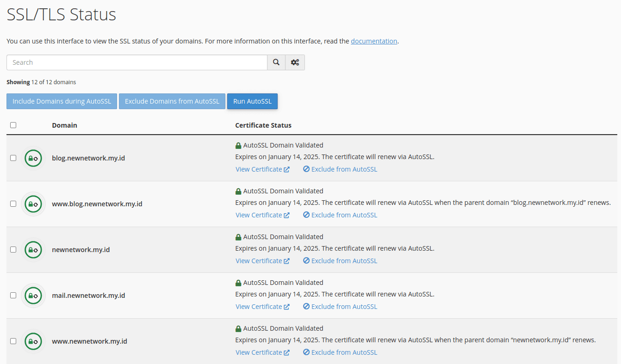This screenshot has height=364, width=621.
Task: Click the SSL status icon beside newnetwork.my.id
Action: tap(33, 250)
